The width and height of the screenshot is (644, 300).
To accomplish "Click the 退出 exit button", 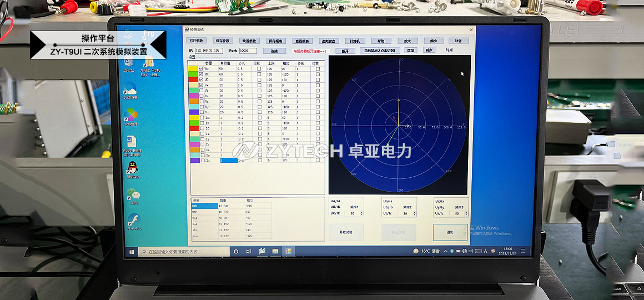I will point(450,232).
